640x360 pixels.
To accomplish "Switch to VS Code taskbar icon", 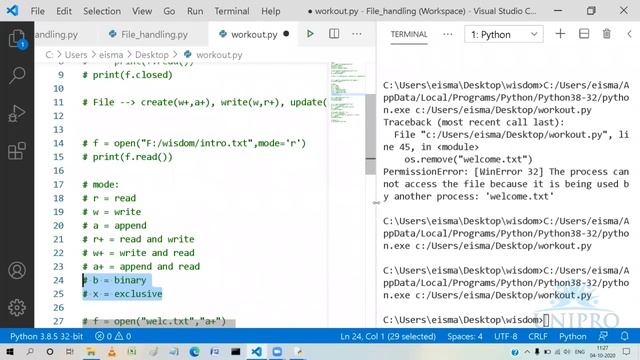I will tap(256, 352).
